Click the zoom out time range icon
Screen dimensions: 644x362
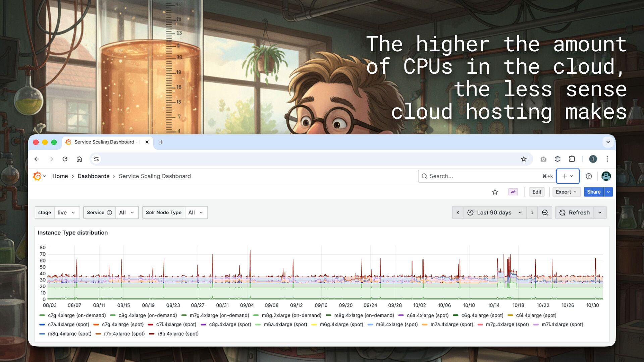[545, 213]
